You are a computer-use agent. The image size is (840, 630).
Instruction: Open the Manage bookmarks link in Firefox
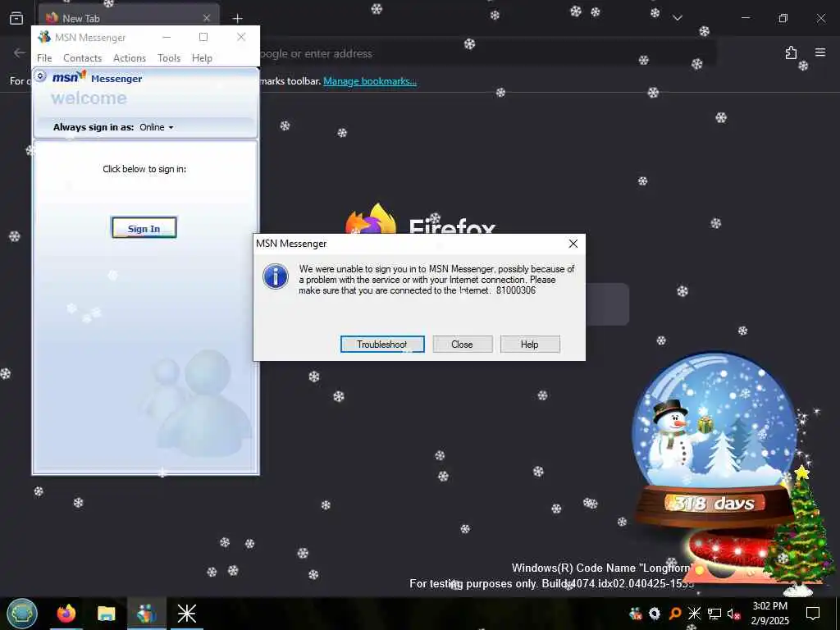click(370, 81)
